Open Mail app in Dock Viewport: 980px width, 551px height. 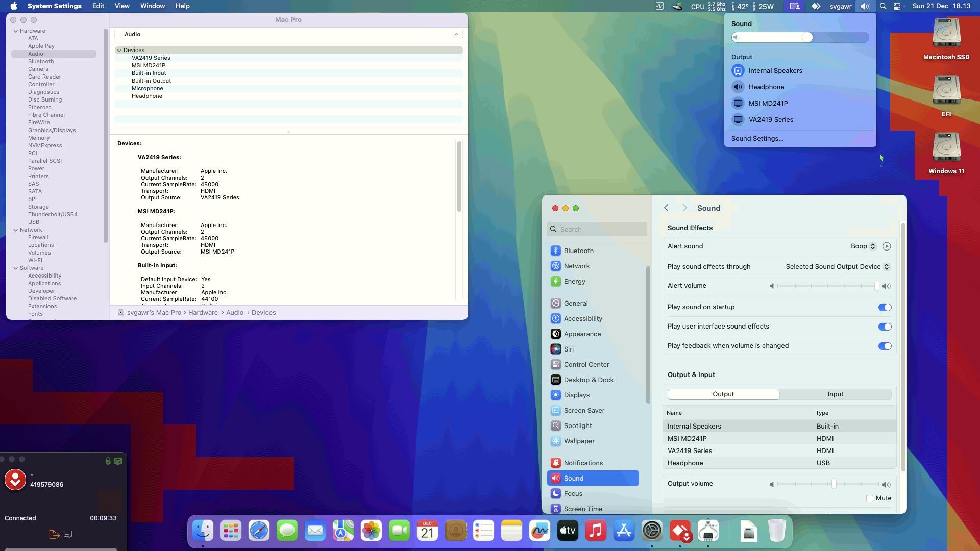pyautogui.click(x=315, y=531)
